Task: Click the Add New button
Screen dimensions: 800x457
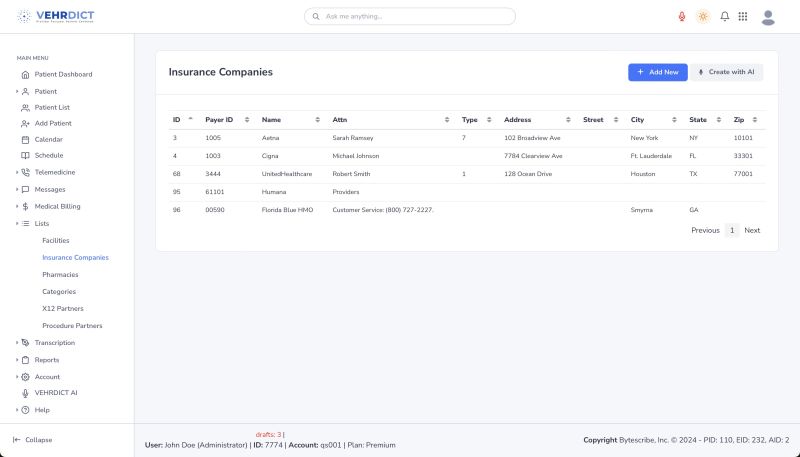Action: point(657,72)
